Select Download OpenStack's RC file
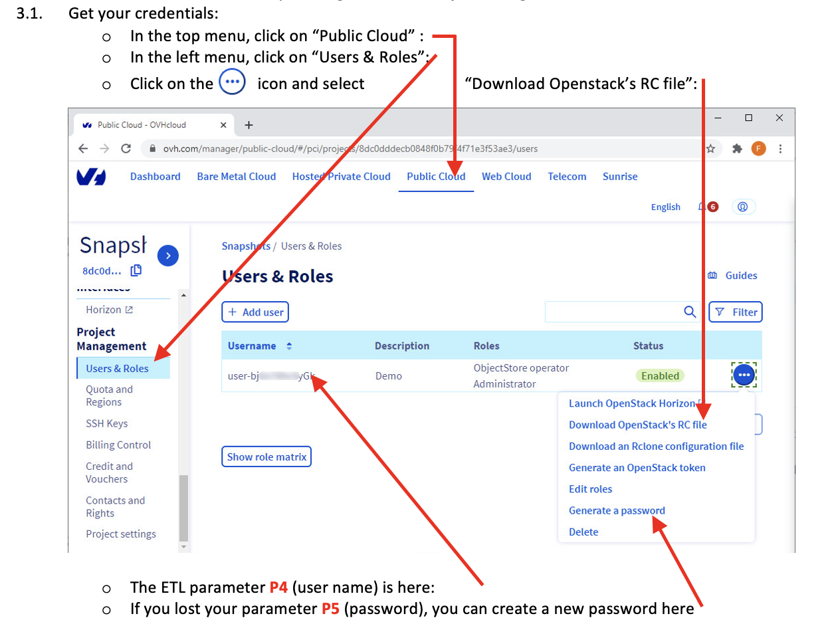This screenshot has height=622, width=840. pos(637,425)
